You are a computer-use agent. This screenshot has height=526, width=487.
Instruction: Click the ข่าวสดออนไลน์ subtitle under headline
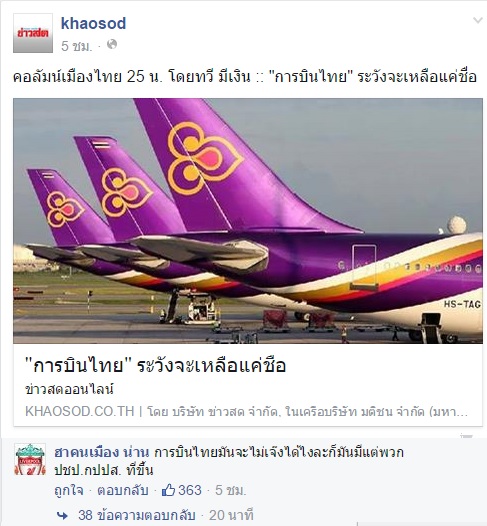tap(69, 389)
